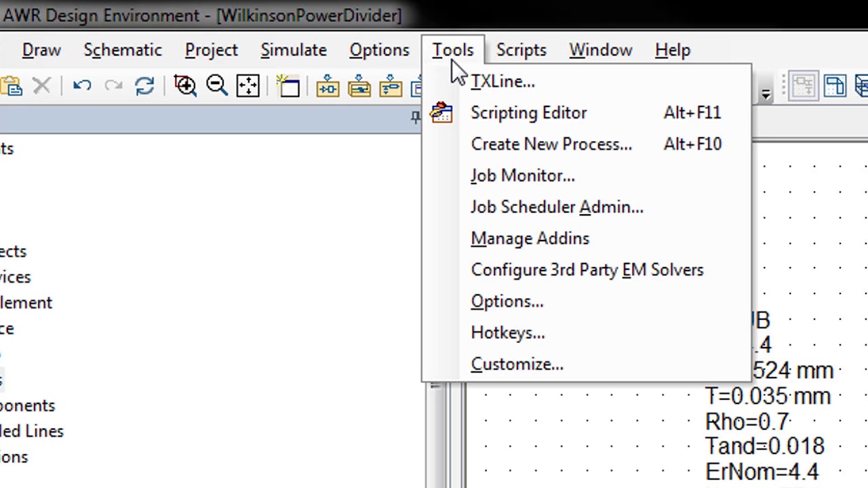
Task: Click the Paste toolbar icon
Action: tap(10, 86)
